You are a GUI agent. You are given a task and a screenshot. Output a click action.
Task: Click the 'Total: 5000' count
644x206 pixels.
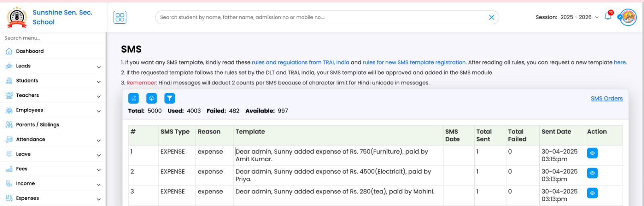pos(145,110)
